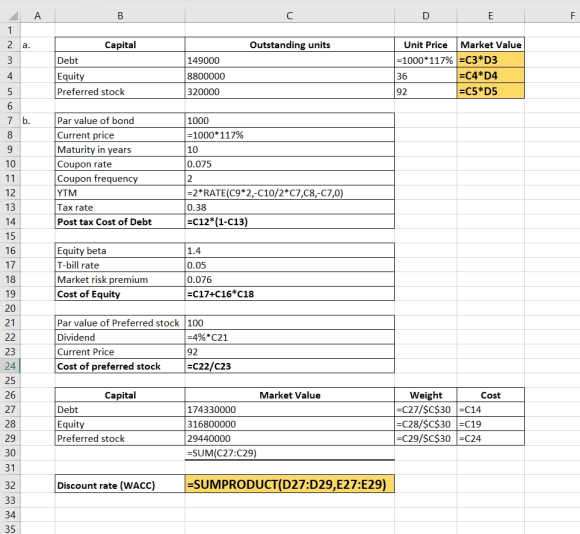Screen dimensions: 580x534
Task: Select the Debt outstanding units 149000 cell
Action: pos(290,60)
